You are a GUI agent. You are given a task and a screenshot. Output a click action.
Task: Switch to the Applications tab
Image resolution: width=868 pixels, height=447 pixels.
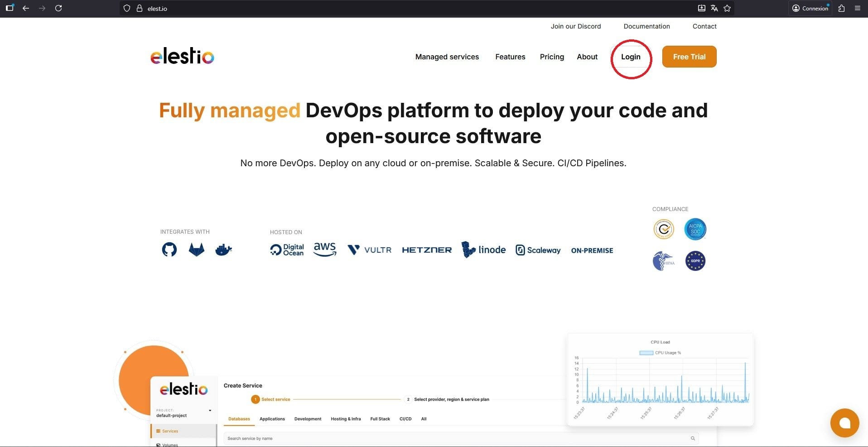(272, 419)
